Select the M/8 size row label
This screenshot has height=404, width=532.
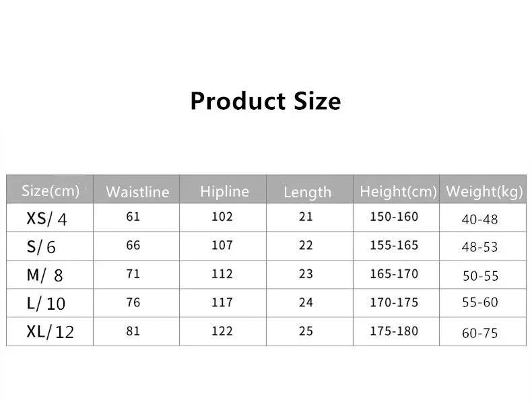coord(44,275)
